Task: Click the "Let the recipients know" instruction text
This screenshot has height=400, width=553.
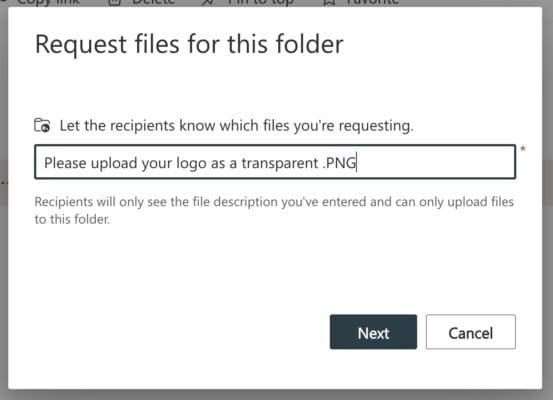Action: pyautogui.click(x=236, y=126)
